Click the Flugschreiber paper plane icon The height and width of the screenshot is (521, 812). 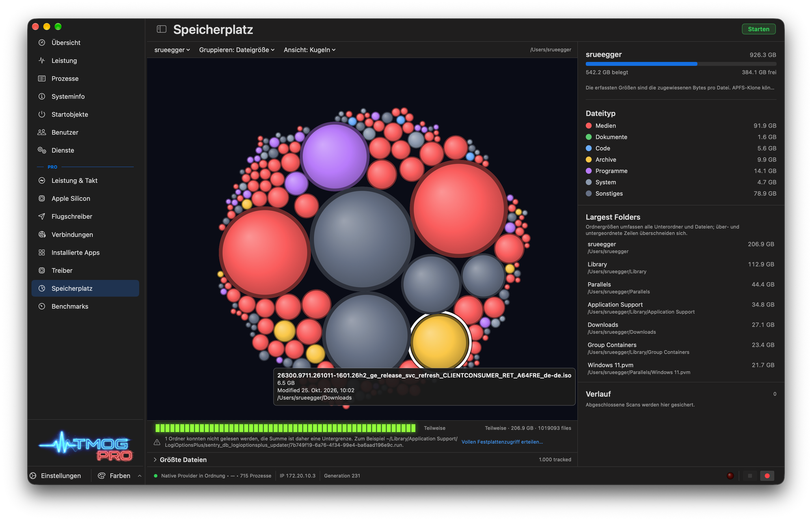[x=42, y=216]
